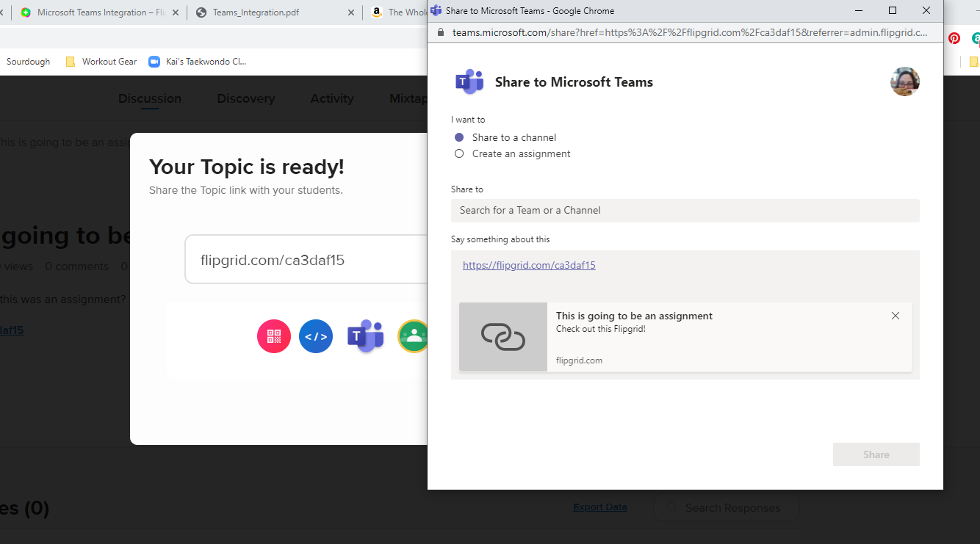980x544 pixels.
Task: Click the 'Search for a Team or a Channel' field
Action: coord(685,210)
